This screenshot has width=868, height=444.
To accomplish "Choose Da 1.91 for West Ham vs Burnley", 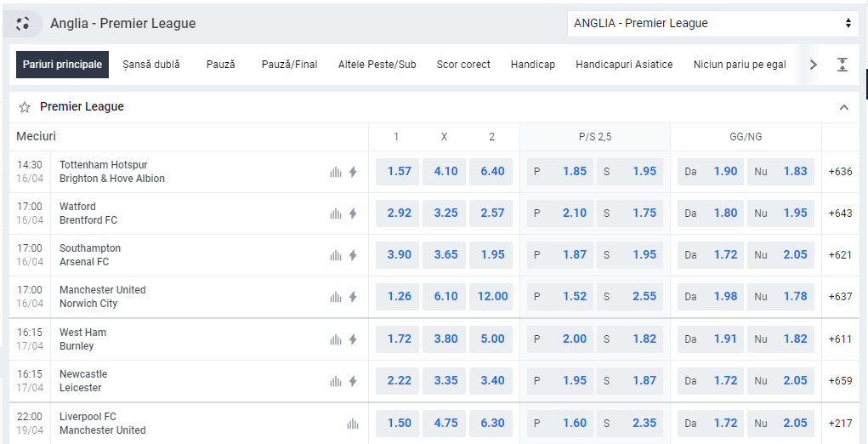I will pyautogui.click(x=711, y=339).
